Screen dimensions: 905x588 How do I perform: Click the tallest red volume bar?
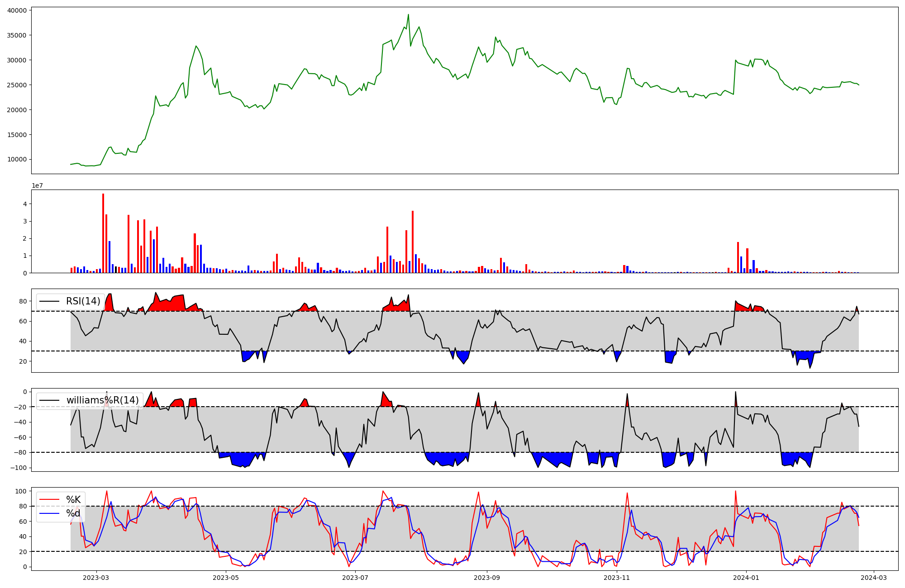point(103,233)
